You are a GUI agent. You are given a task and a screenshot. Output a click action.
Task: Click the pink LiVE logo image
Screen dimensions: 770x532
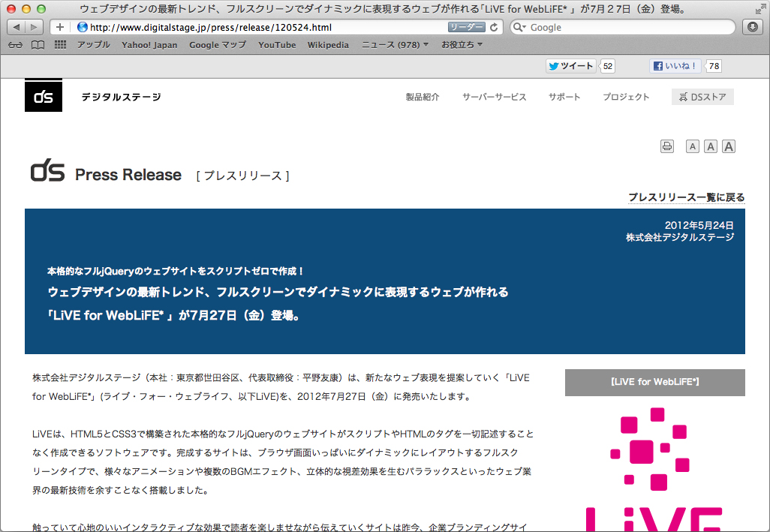click(654, 469)
